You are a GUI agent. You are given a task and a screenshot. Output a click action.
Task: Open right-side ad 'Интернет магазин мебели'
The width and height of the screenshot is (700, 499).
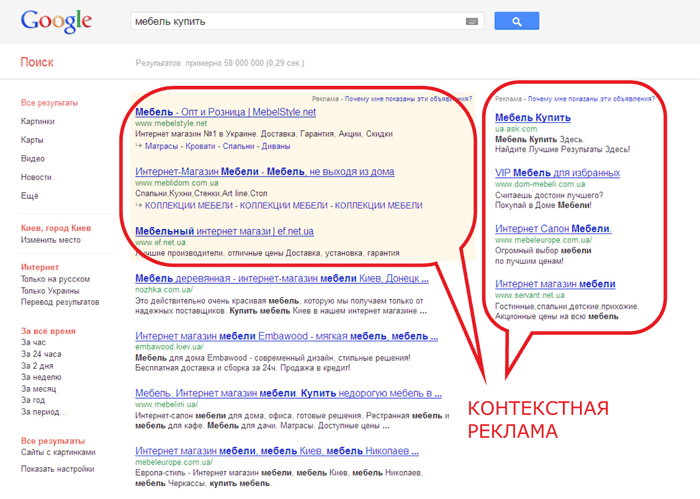(x=555, y=284)
